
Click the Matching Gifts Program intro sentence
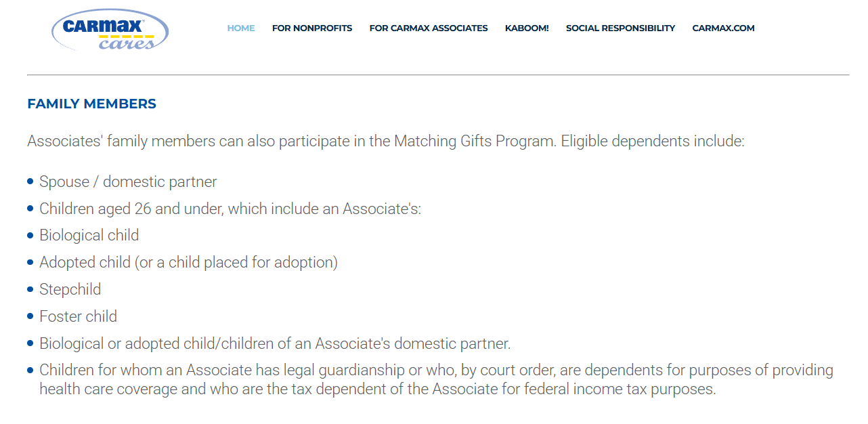pos(386,142)
